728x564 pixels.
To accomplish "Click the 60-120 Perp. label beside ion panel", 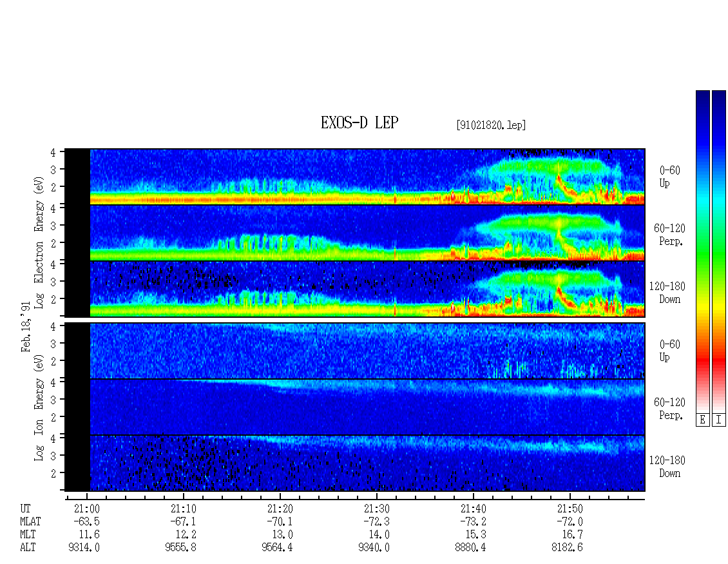I will click(669, 409).
